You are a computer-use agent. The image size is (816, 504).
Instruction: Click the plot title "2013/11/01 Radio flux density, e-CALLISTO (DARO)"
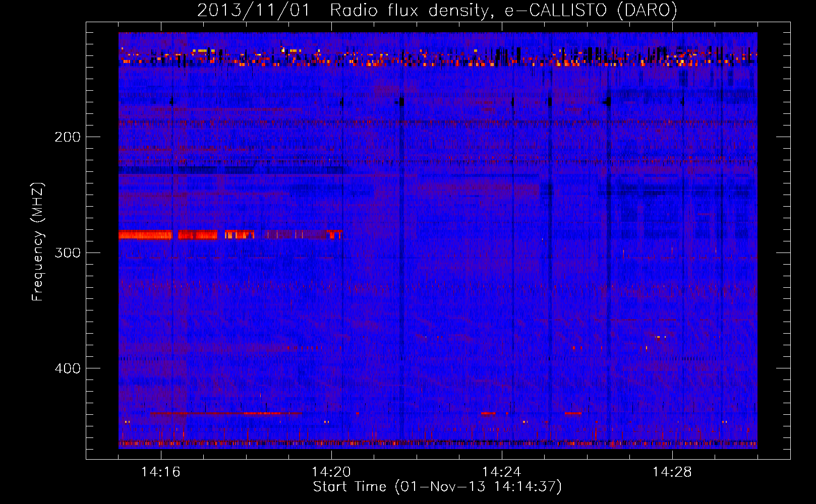437,10
